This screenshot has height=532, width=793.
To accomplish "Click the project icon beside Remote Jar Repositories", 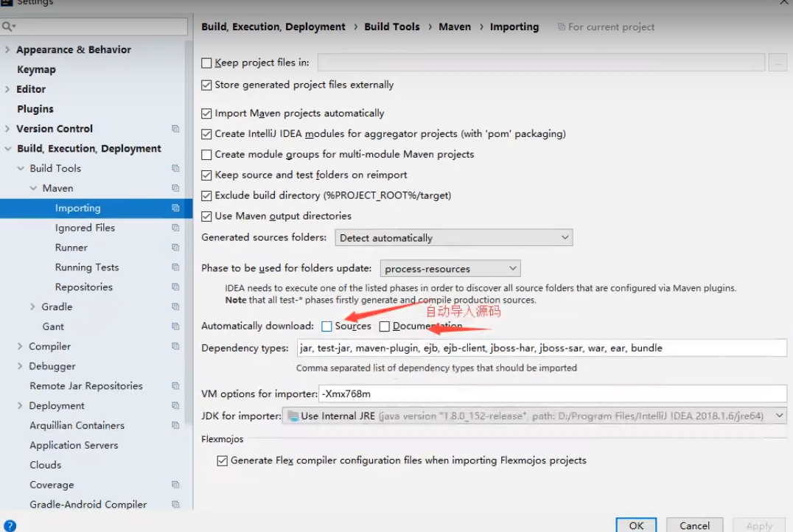I will click(175, 386).
